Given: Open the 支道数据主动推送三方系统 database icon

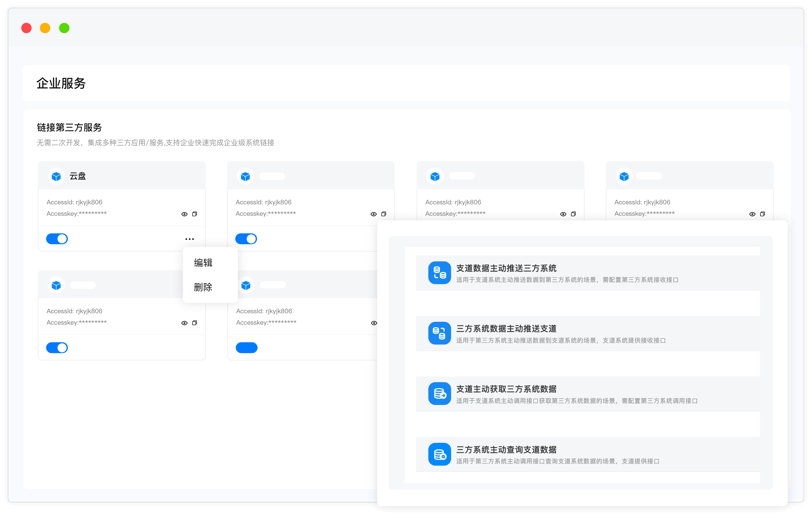Looking at the screenshot, I should coord(439,273).
